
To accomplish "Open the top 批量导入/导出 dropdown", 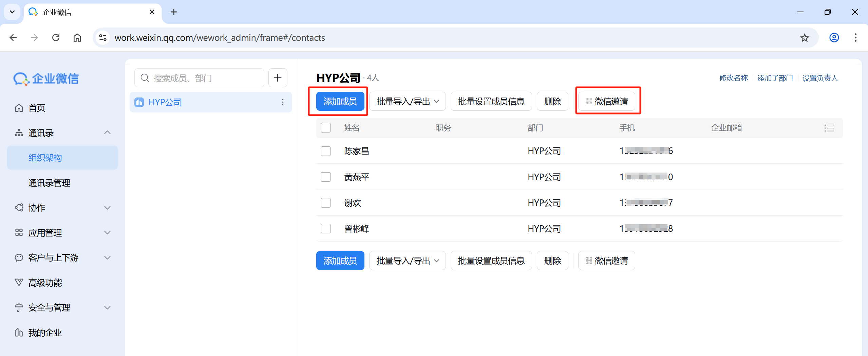I will click(407, 102).
